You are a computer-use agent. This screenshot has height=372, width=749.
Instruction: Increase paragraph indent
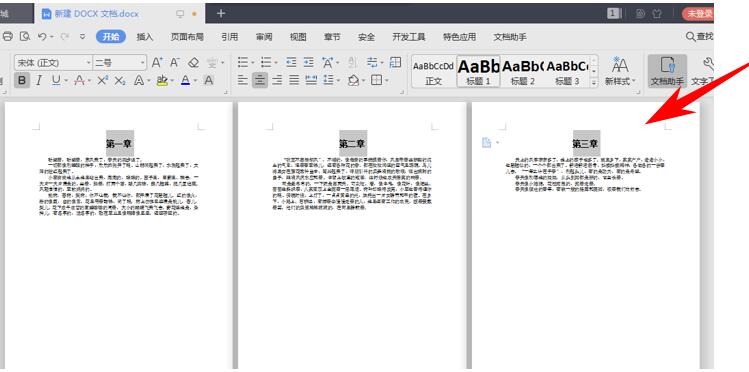click(x=309, y=63)
